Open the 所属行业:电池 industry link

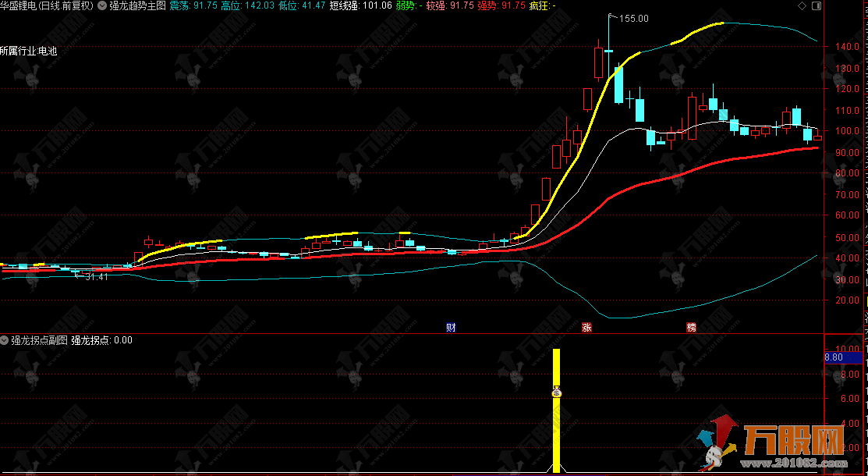tap(29, 52)
